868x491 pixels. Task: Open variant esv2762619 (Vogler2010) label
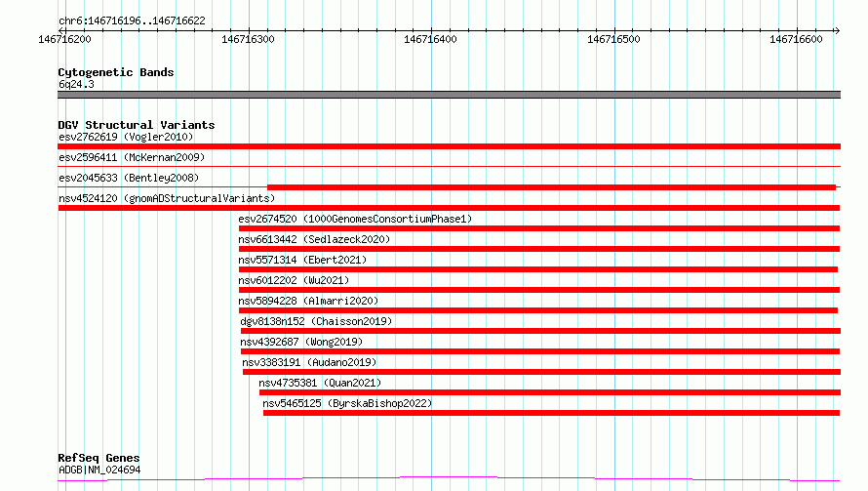coord(126,137)
